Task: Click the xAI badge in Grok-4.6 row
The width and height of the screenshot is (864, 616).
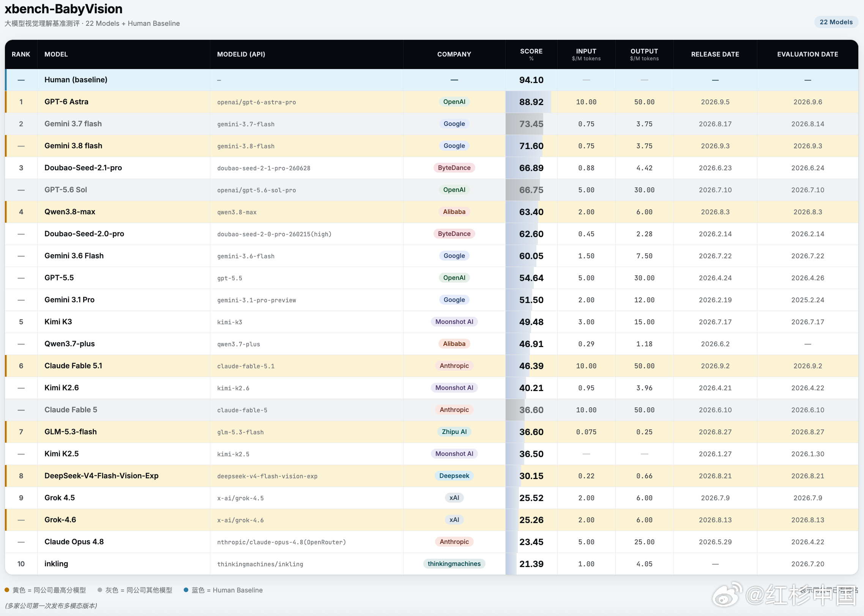Action: point(454,520)
